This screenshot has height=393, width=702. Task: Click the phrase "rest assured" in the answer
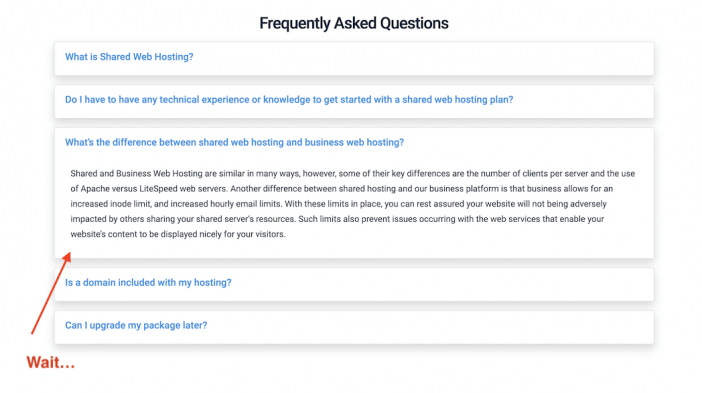click(440, 204)
